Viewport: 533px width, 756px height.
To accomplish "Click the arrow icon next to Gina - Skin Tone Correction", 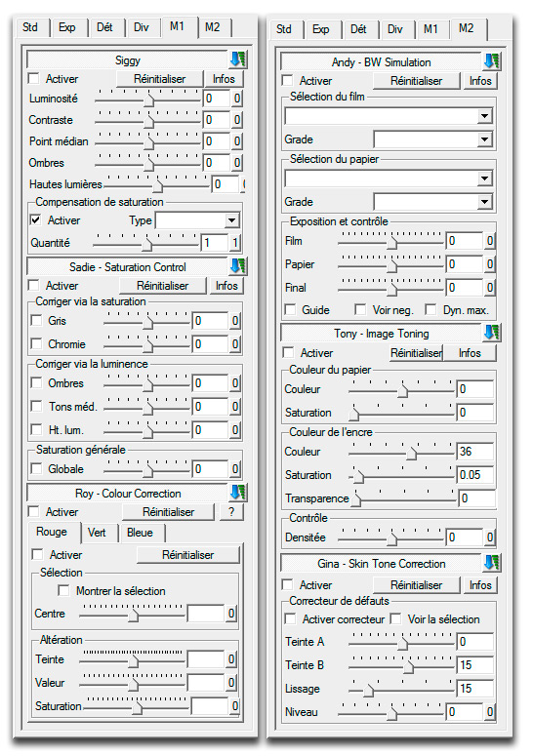I will (492, 563).
